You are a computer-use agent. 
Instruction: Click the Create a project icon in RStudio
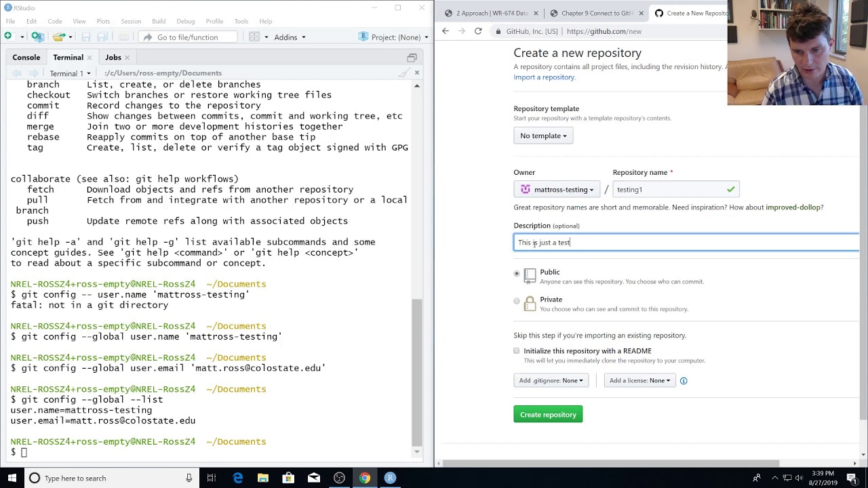click(38, 37)
